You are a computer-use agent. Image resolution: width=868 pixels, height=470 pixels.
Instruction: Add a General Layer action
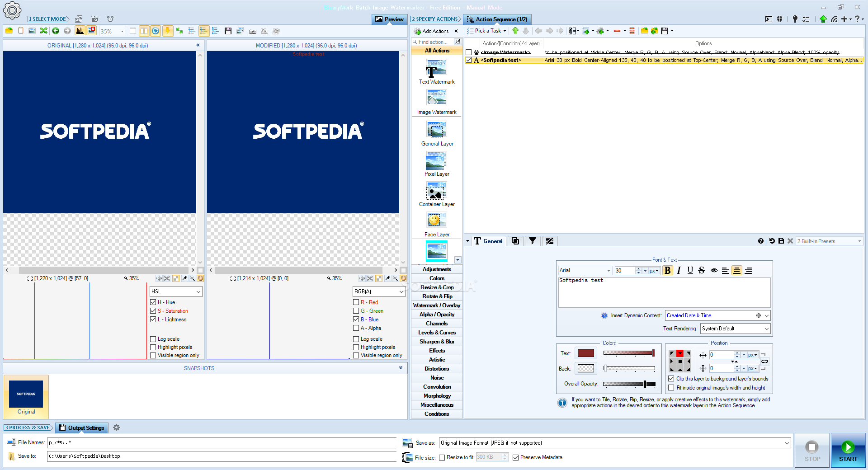coord(437,133)
